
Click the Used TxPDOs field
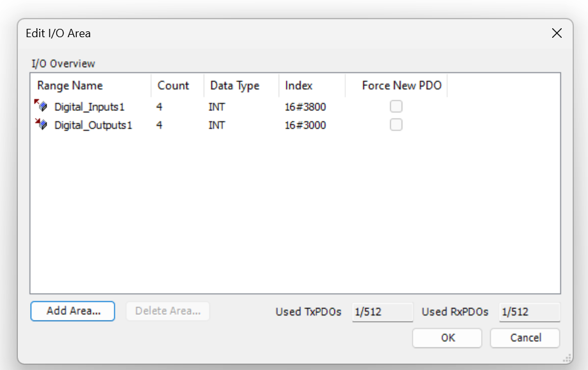[382, 312]
